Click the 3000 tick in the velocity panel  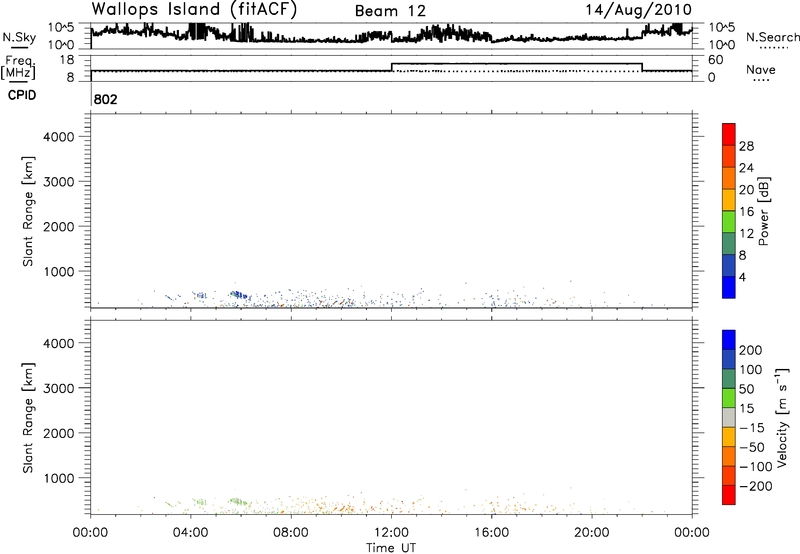point(58,388)
